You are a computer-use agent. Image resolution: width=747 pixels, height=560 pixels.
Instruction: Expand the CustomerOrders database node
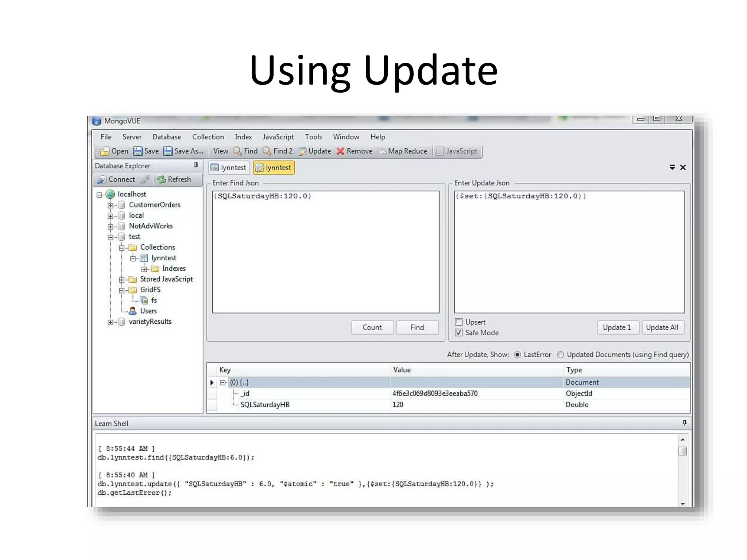(110, 205)
